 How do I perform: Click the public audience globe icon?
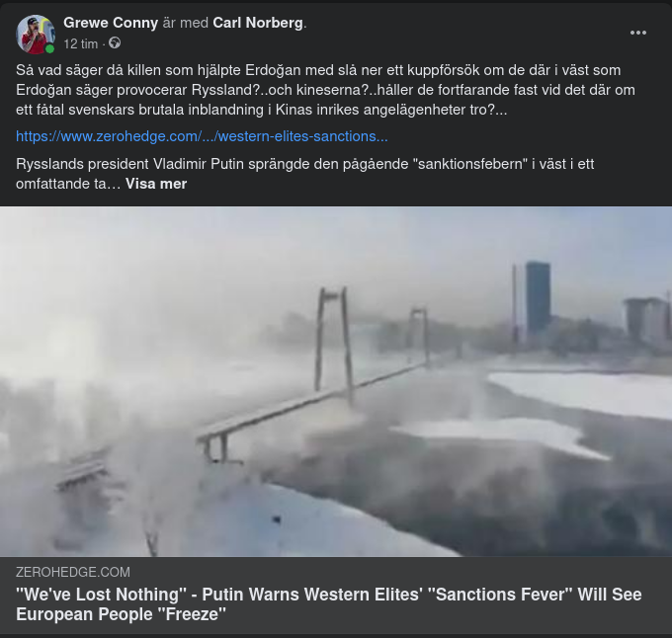[x=115, y=43]
